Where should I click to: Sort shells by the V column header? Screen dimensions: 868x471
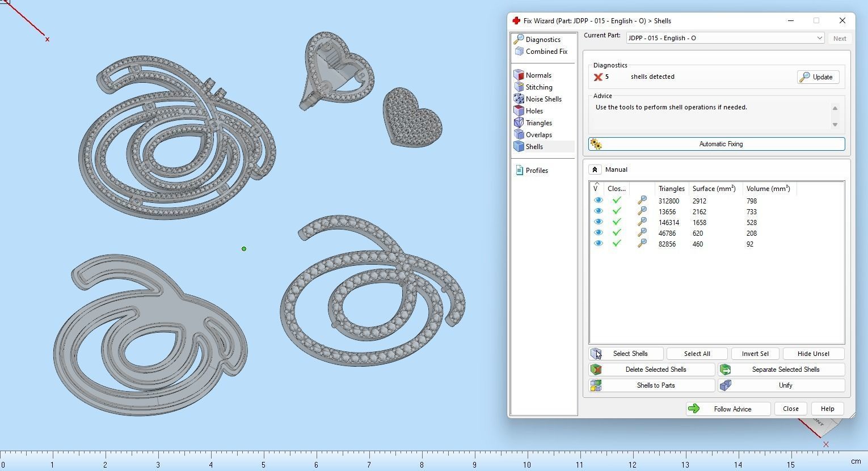[x=596, y=188]
